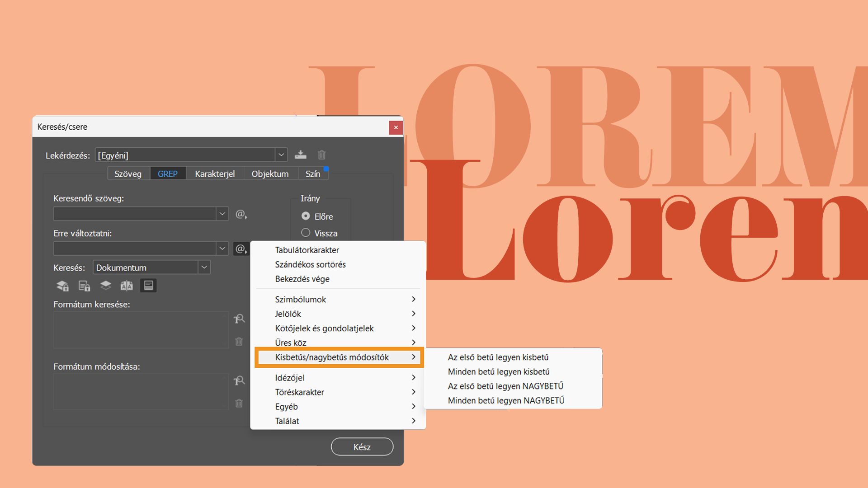868x488 pixels.
Task: Open special characters menu for Keresendő szöveg
Action: coord(241,214)
